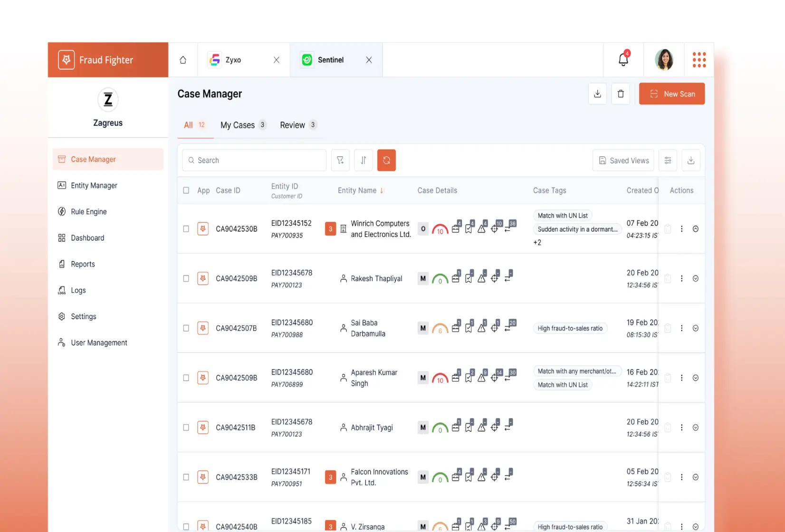785x532 pixels.
Task: Click the Sudden activity in a dormant tag
Action: pos(577,229)
